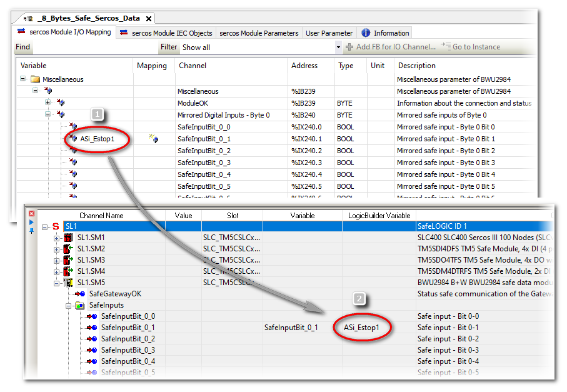Viewport: 567px width, 392px height.
Task: Click the red S icon for SL1
Action: (56, 226)
